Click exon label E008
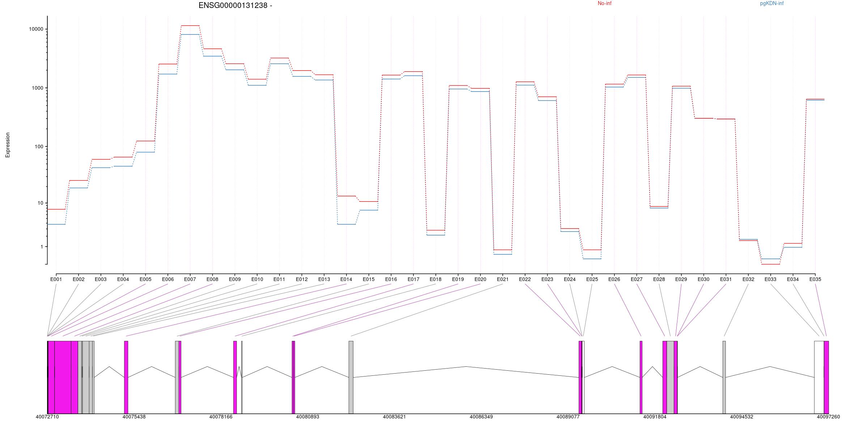The image size is (868, 434). click(x=212, y=279)
